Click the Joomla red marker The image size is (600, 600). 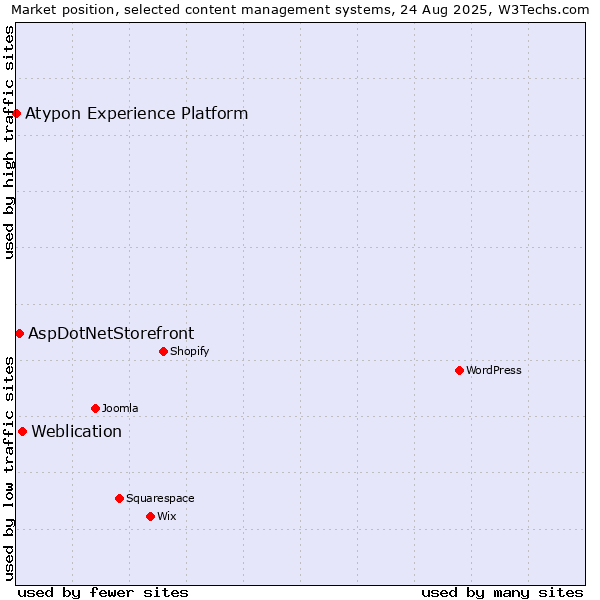96,409
